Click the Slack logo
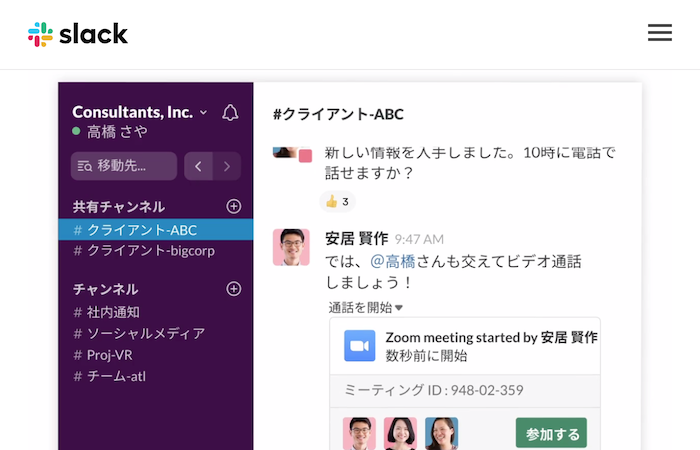Viewport: 700px width, 450px height. (78, 34)
